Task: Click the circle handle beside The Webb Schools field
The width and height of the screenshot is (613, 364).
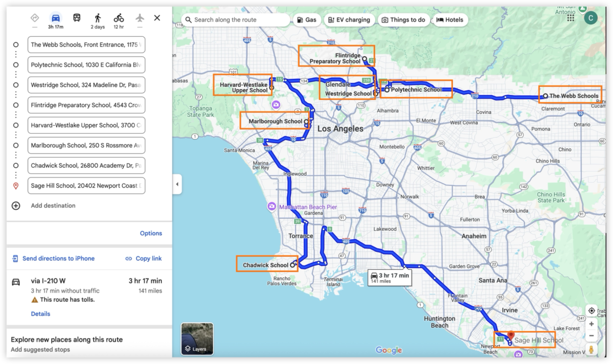Action: [x=16, y=45]
